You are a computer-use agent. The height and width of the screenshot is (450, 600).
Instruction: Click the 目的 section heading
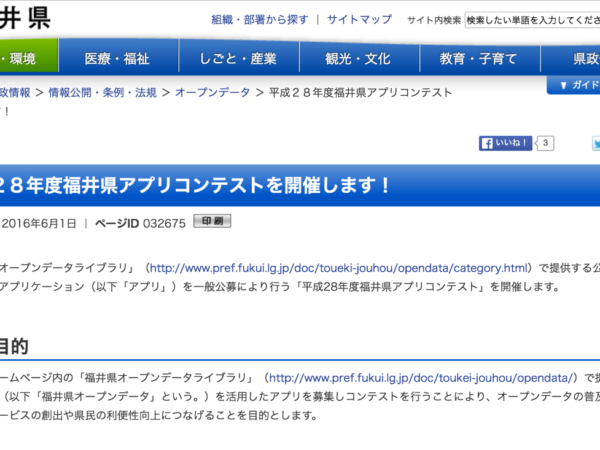point(14,346)
